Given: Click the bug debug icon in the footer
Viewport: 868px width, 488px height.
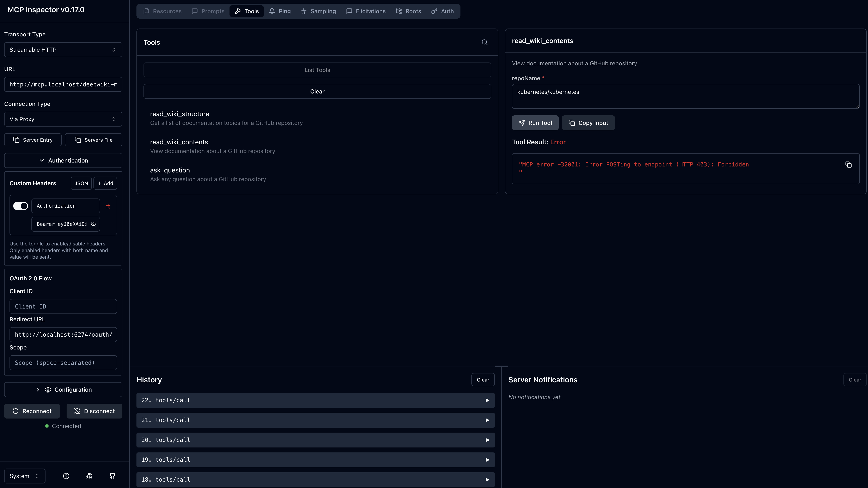Looking at the screenshot, I should point(89,476).
